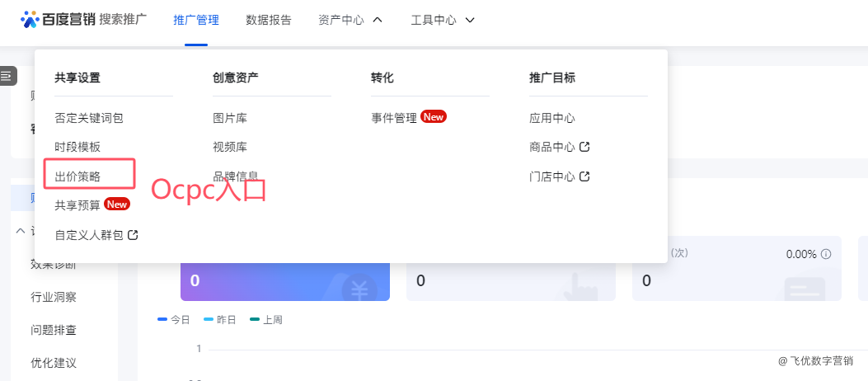
Task: Click external link icon next to 门店中心
Action: 584,176
